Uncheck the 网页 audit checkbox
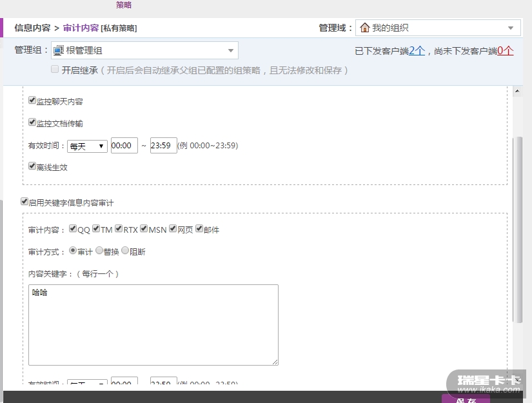This screenshot has height=403, width=532. (x=173, y=228)
